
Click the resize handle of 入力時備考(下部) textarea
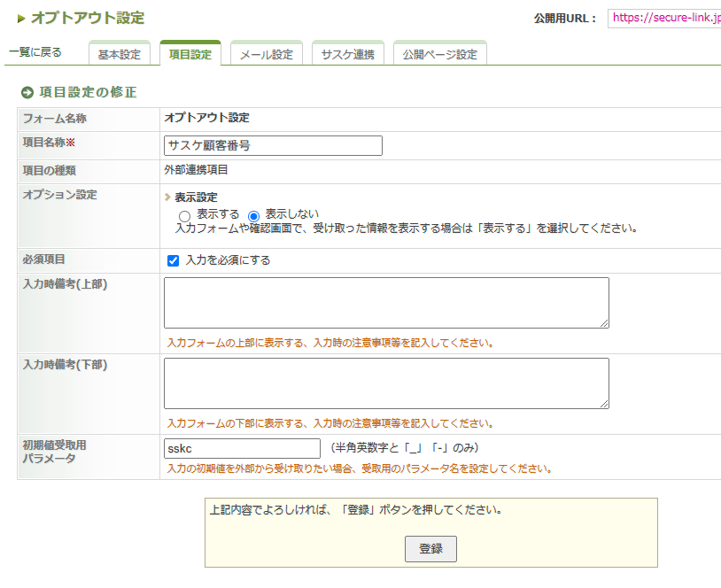tap(604, 404)
